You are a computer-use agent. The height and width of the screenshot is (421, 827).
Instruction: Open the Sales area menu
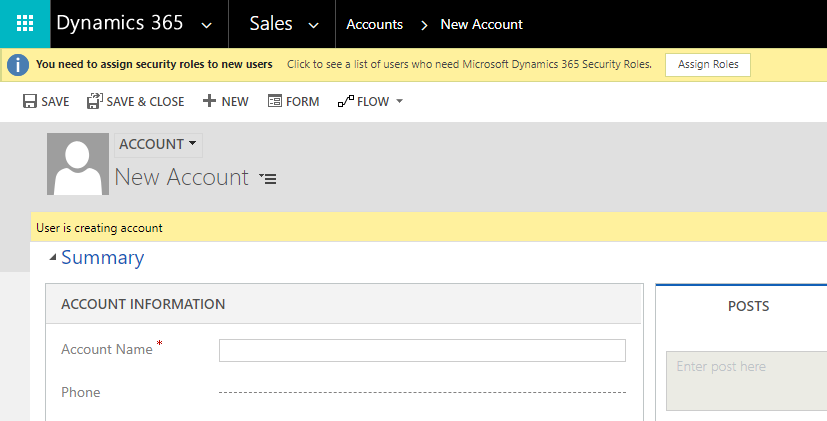(x=271, y=23)
